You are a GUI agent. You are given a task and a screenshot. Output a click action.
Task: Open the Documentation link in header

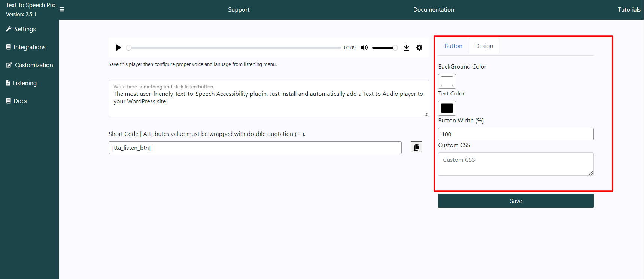coord(434,10)
